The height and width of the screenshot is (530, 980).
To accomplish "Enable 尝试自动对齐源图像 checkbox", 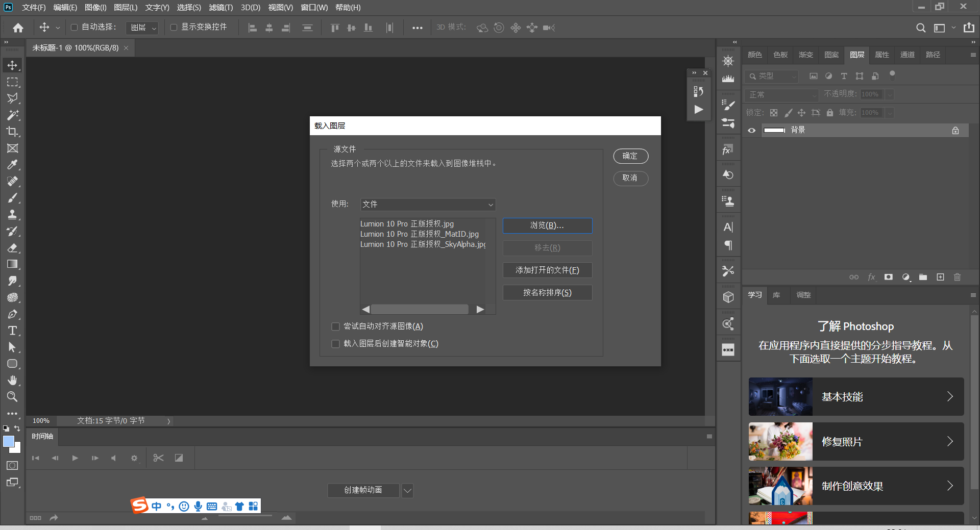I will coord(335,326).
